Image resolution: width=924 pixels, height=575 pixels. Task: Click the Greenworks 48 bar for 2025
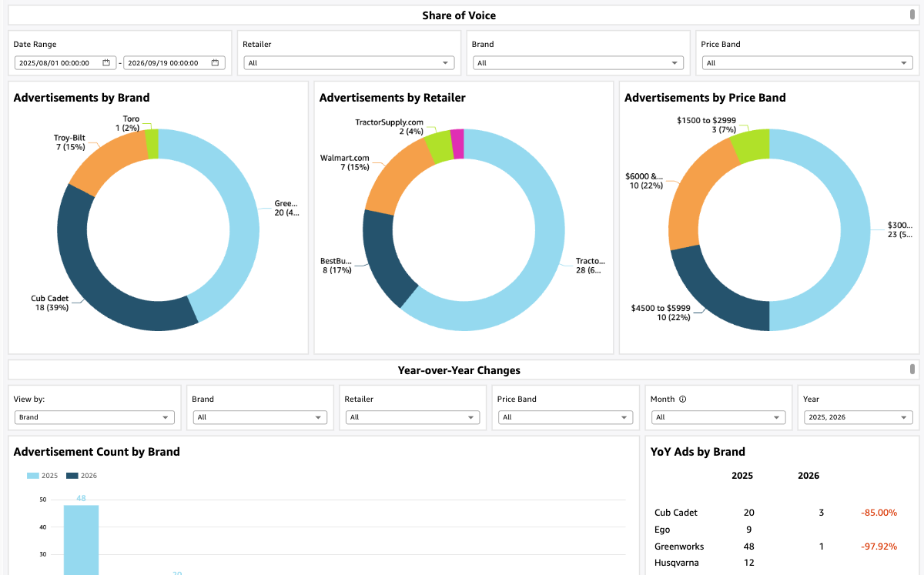[x=81, y=540]
